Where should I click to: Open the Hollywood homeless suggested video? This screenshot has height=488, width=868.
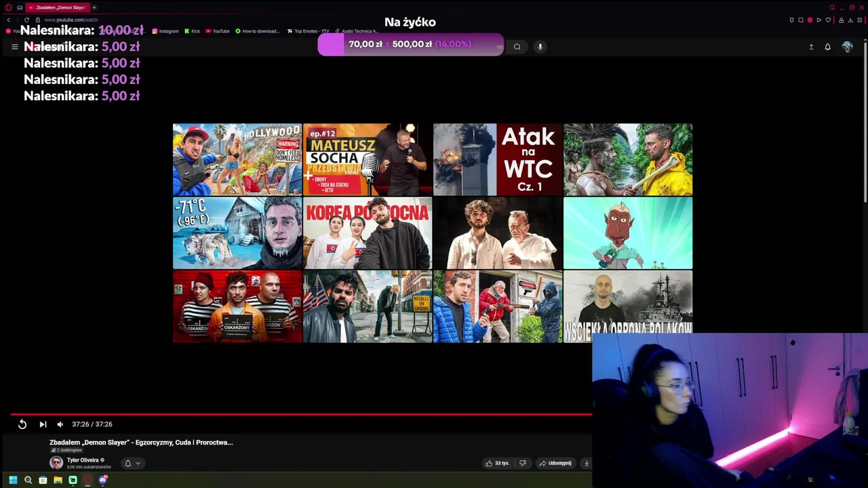coord(237,159)
